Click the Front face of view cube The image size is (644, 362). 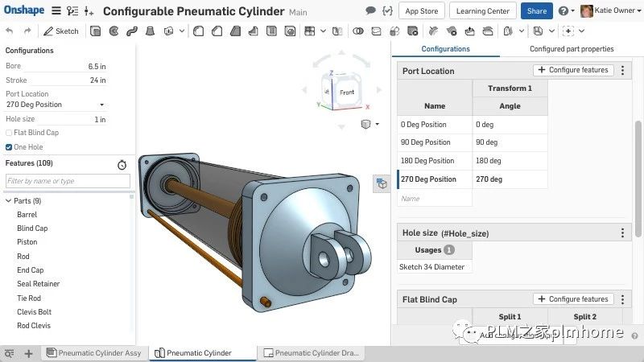point(347,93)
